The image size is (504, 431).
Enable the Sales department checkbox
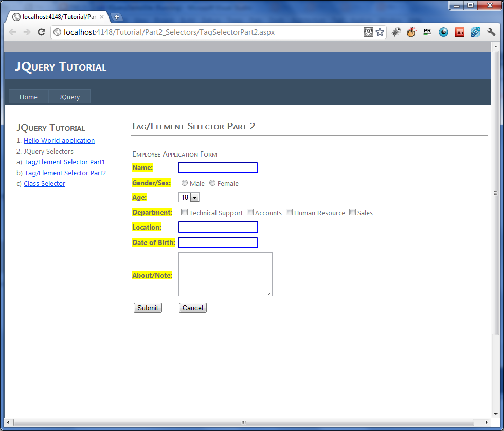point(353,212)
